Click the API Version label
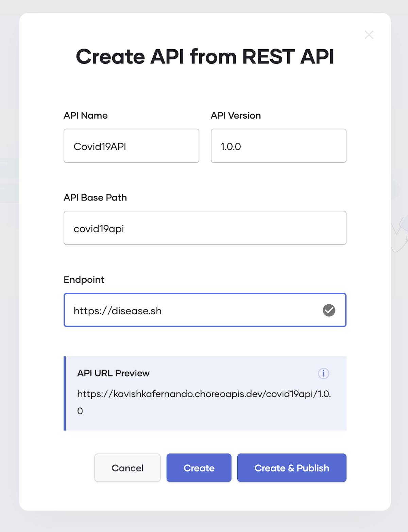The width and height of the screenshot is (408, 532). tap(235, 115)
